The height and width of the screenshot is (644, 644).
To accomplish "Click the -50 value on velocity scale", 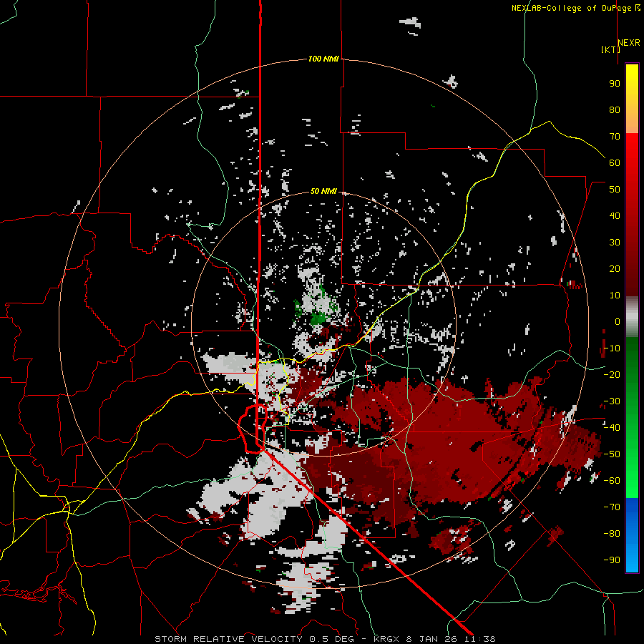I will [x=612, y=454].
